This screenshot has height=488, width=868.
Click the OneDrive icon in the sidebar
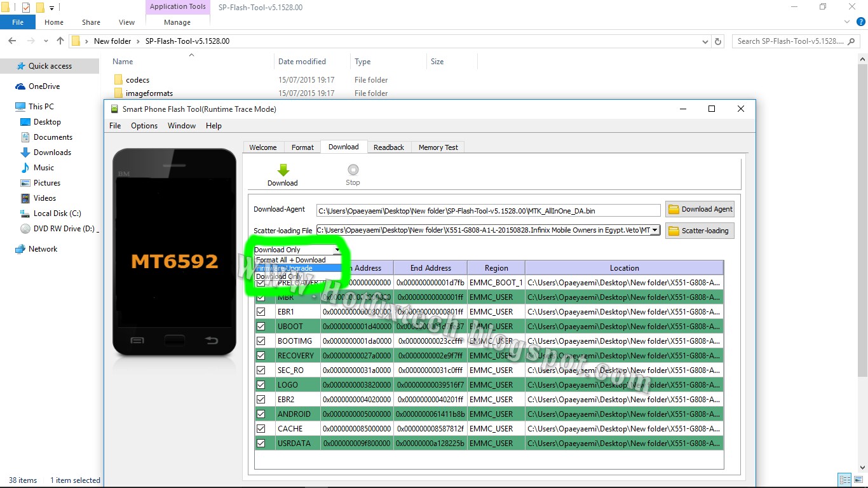click(x=17, y=86)
